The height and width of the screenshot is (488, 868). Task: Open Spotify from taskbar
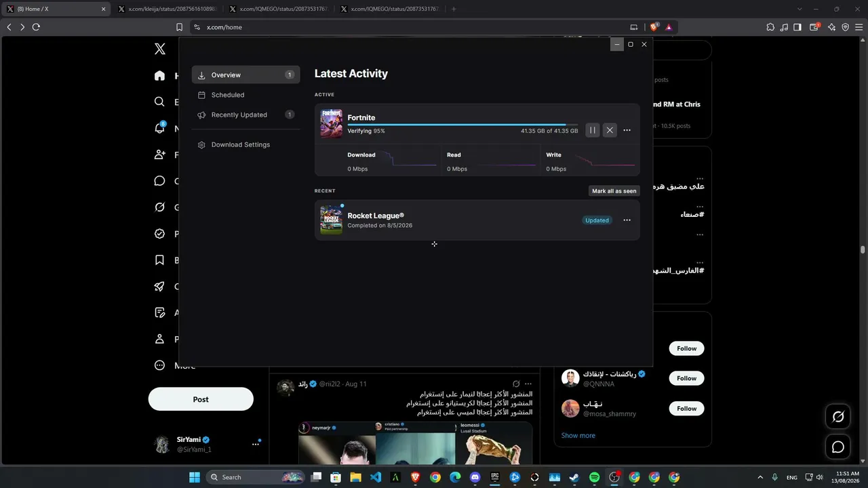point(594,477)
